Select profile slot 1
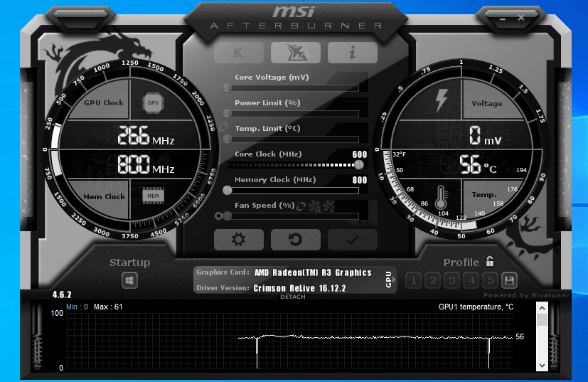 (413, 280)
